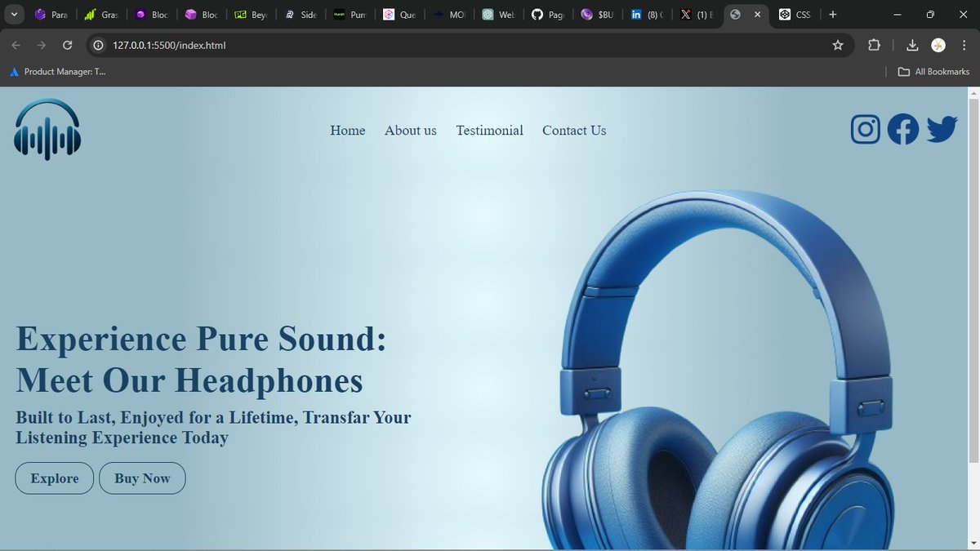Switch to the GitHub Pag tab

point(549,15)
